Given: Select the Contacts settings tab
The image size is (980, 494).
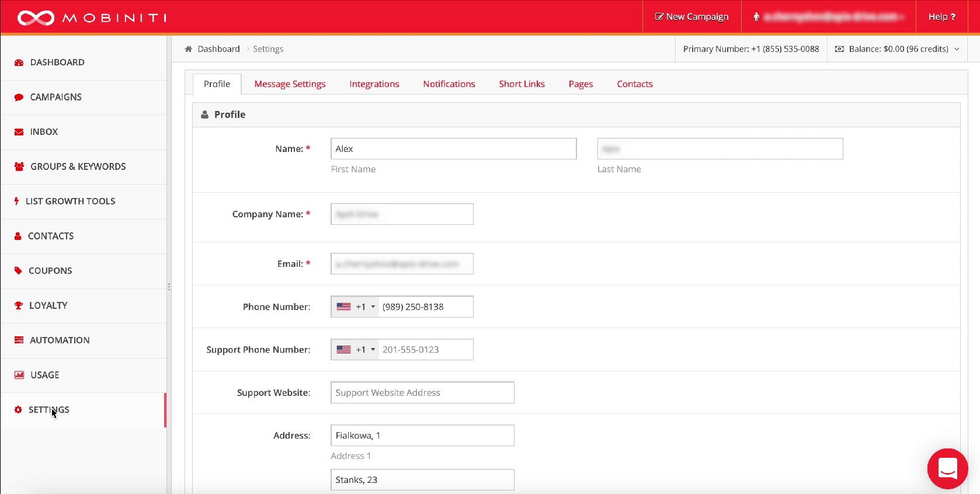Looking at the screenshot, I should (x=635, y=84).
